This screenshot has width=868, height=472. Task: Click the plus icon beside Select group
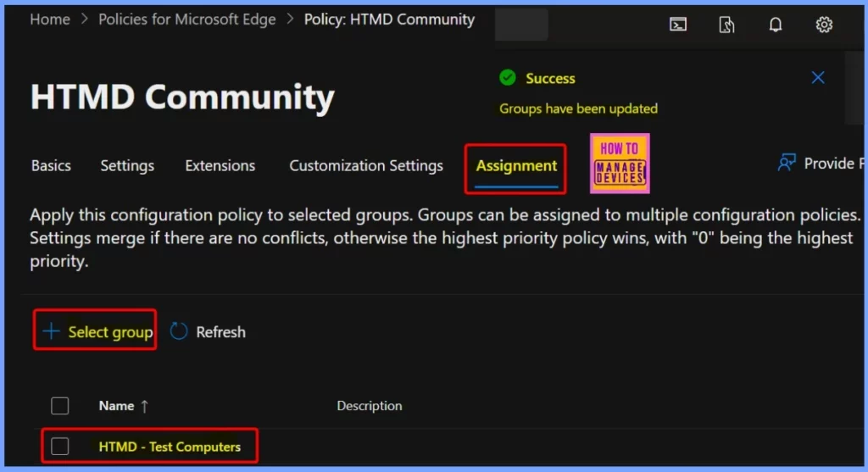[51, 331]
